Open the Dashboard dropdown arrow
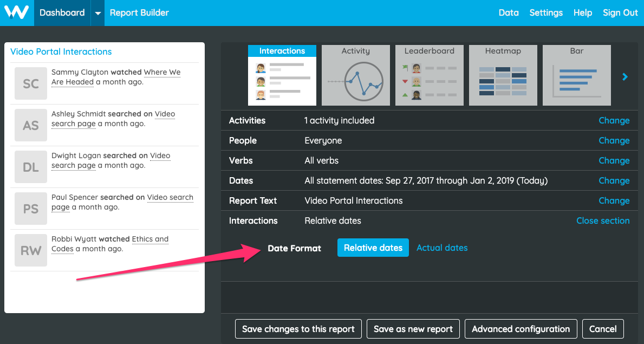The width and height of the screenshot is (644, 344). [97, 13]
